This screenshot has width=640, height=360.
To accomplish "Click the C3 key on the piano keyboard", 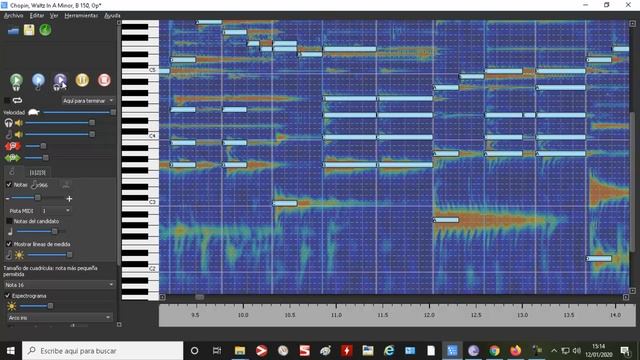I will pyautogui.click(x=152, y=202).
